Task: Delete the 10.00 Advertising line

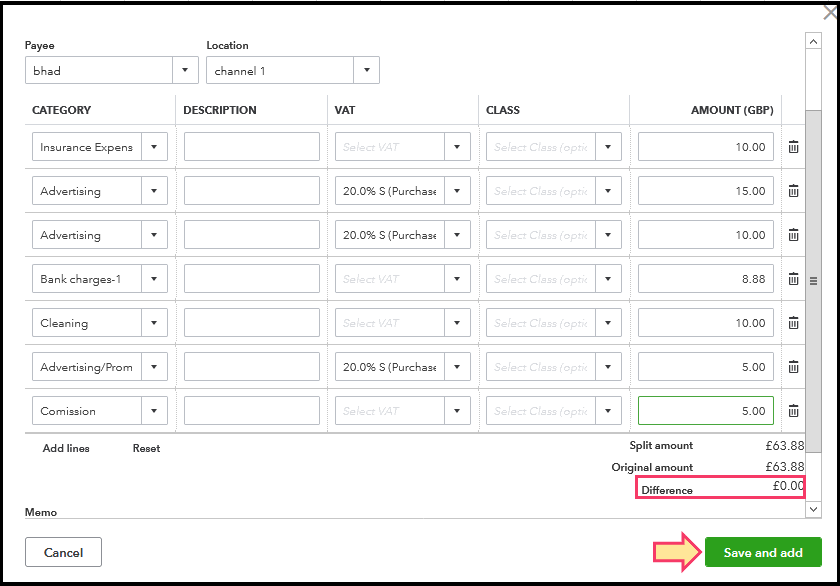Action: [793, 235]
